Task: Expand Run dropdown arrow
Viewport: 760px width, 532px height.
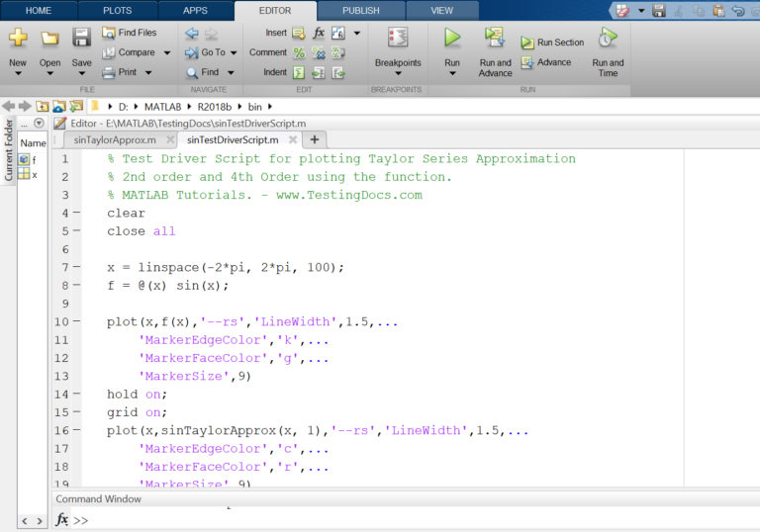Action: tap(452, 73)
